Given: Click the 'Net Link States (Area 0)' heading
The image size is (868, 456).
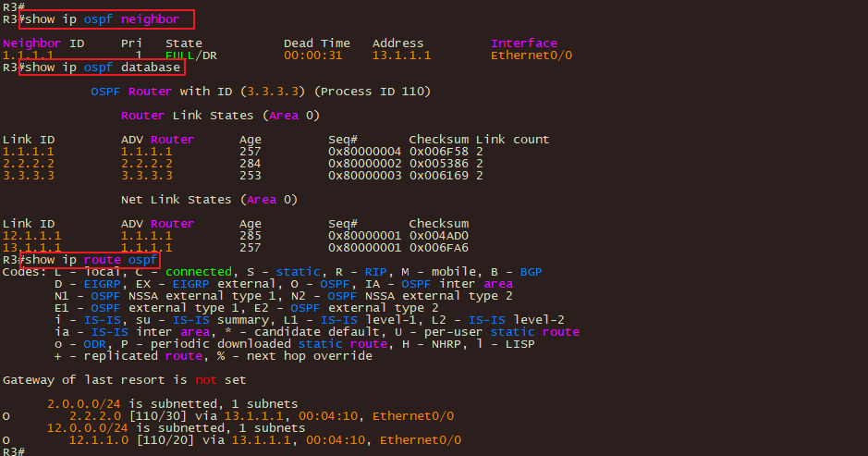Looking at the screenshot, I should pyautogui.click(x=209, y=200).
